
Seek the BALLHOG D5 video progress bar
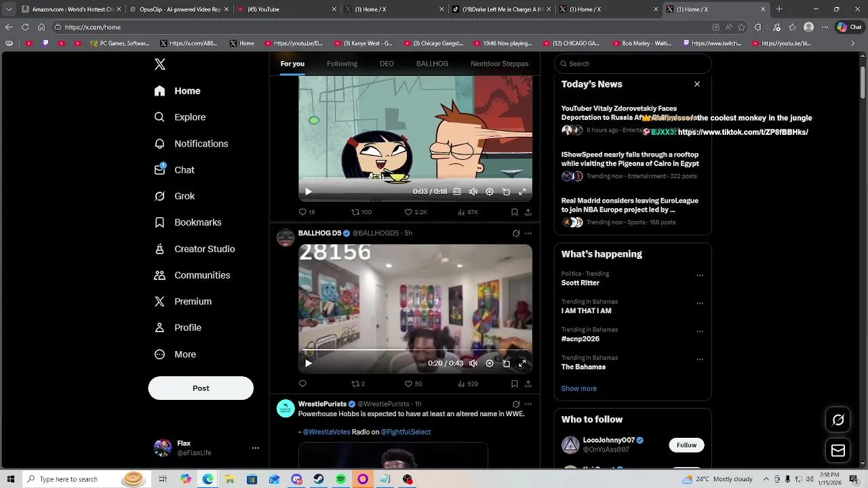[415, 350]
